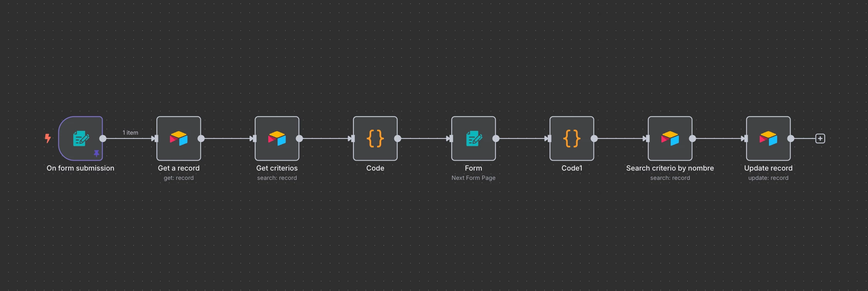This screenshot has width=868, height=291.
Task: Click the 'Update record' label
Action: (769, 168)
